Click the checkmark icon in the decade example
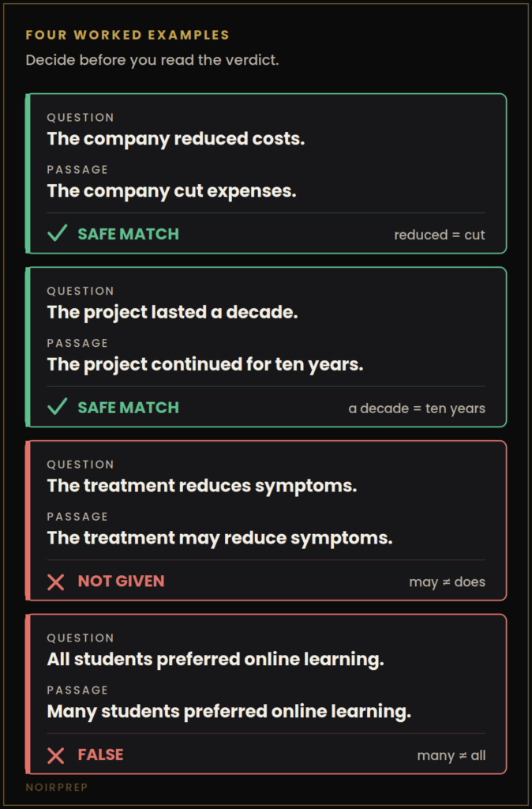The image size is (532, 809). click(57, 408)
